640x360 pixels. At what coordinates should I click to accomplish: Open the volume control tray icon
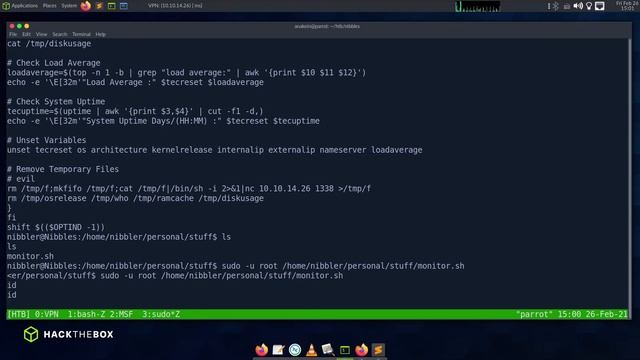point(578,6)
